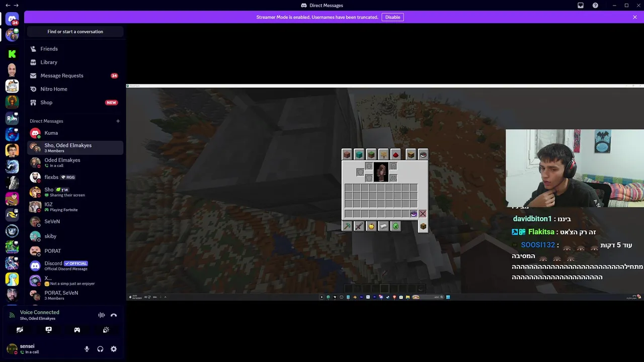
Task: Toggle noise suppression waveform icon
Action: point(102,315)
